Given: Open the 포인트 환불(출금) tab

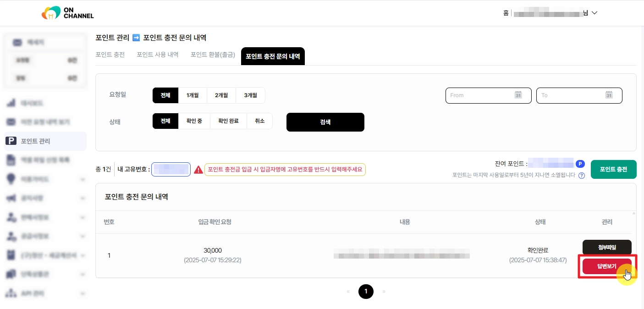Looking at the screenshot, I should click(213, 55).
